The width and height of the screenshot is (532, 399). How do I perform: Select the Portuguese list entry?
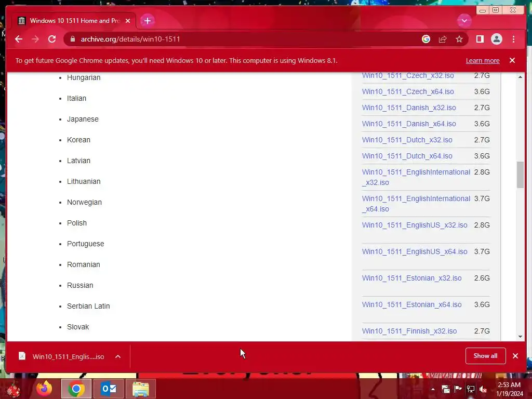click(x=86, y=244)
